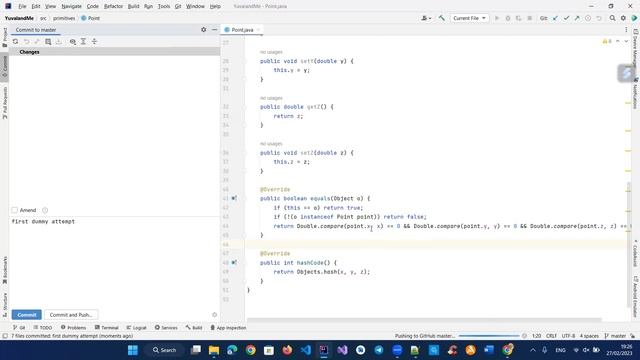
Task: Open Firefox from the taskbar
Action: tap(287, 350)
